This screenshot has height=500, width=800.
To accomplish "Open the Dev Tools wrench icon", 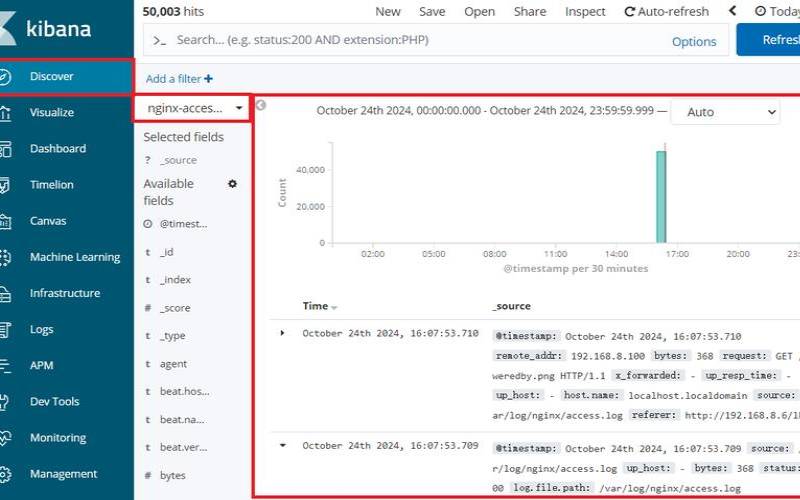I will point(5,402).
